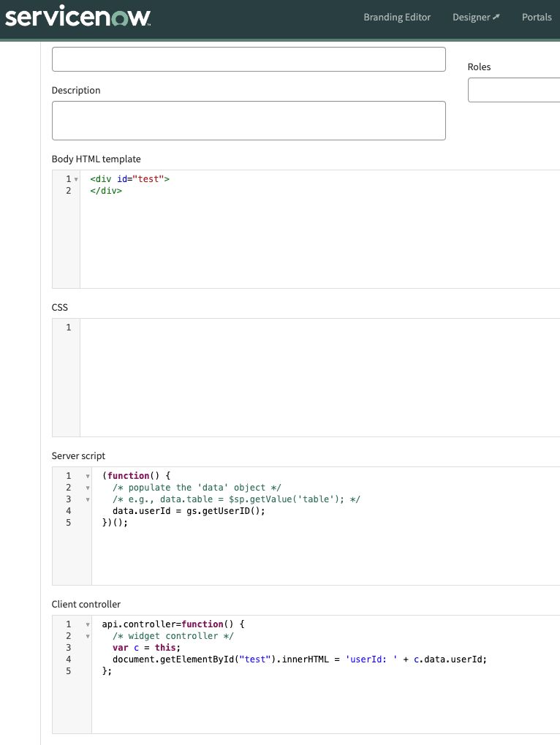Click the external-link arrow icon next to Designer

point(496,17)
